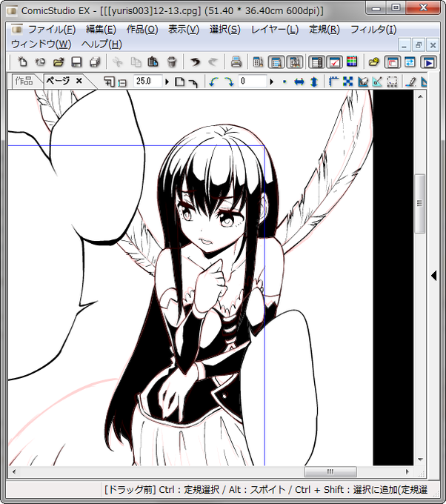This screenshot has width=446, height=504.
Task: Flip canvas horizontally with blue arrows
Action: [x=299, y=82]
